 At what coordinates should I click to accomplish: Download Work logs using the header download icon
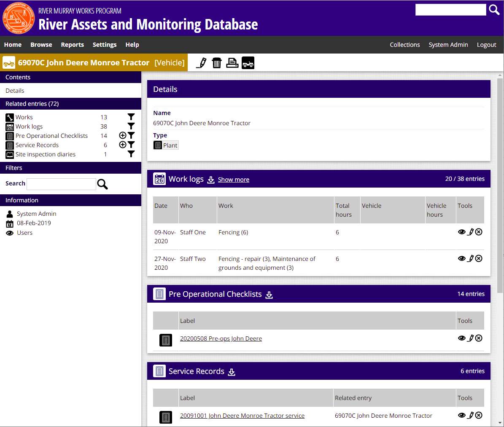tap(211, 180)
